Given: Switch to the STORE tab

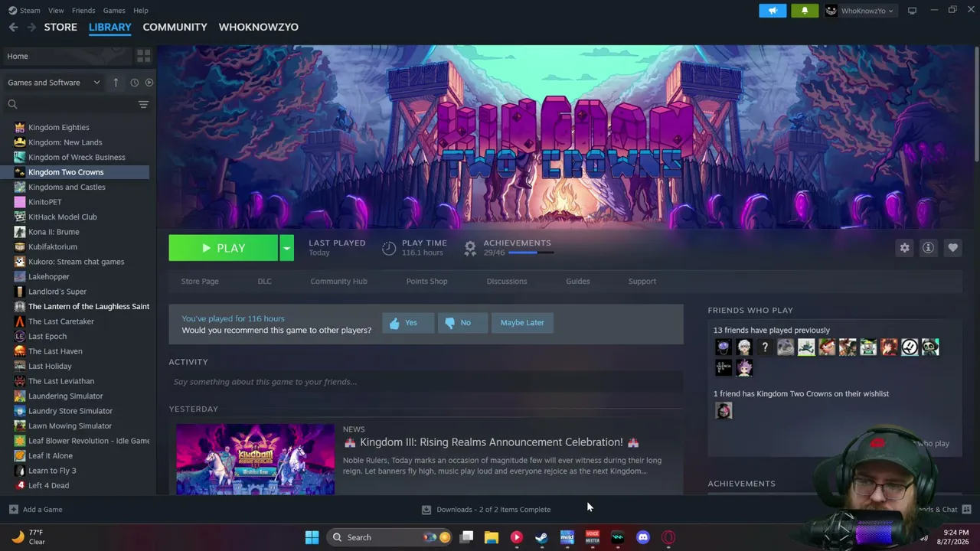Looking at the screenshot, I should pos(60,27).
